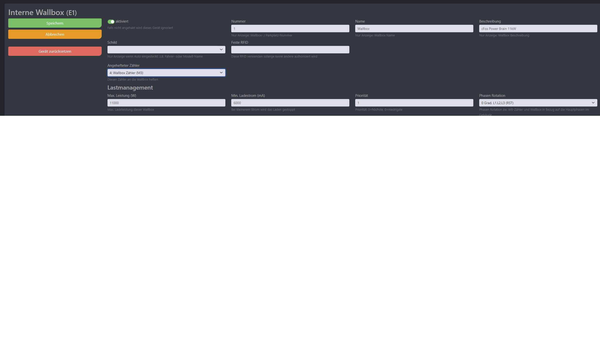Click the Speichern save button
This screenshot has height=364, width=600.
[x=54, y=23]
